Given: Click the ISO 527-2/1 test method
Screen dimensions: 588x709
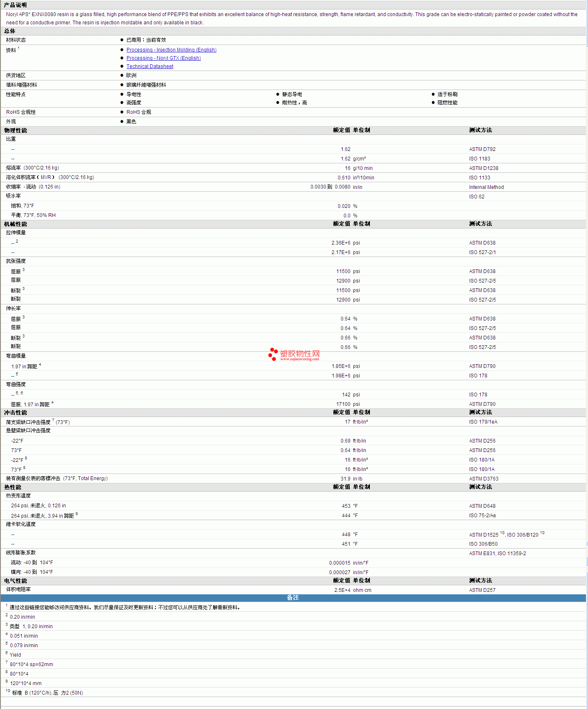Looking at the screenshot, I should 482,252.
